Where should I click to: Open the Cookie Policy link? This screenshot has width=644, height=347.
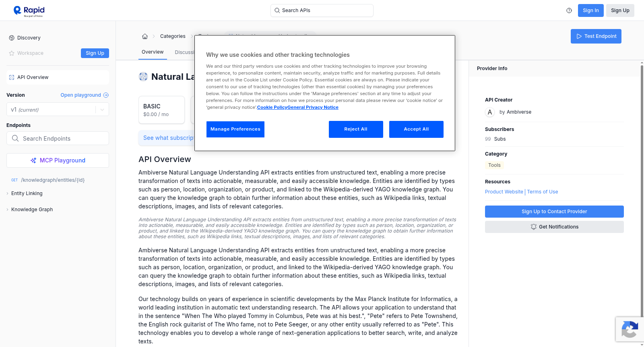(x=272, y=107)
